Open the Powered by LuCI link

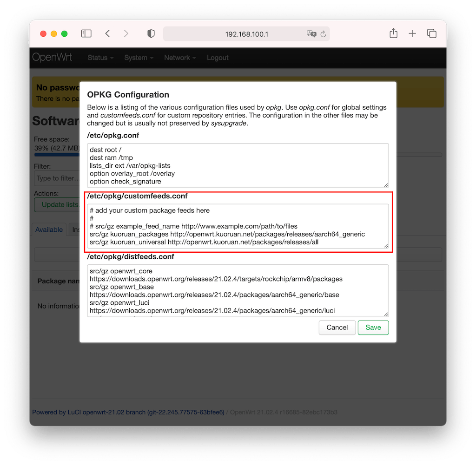click(x=128, y=412)
